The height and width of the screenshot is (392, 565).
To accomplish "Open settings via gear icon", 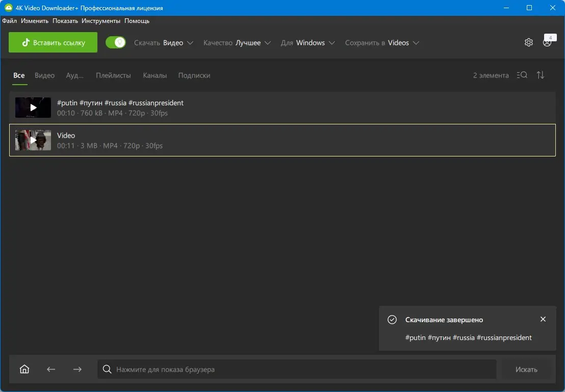I will (529, 42).
